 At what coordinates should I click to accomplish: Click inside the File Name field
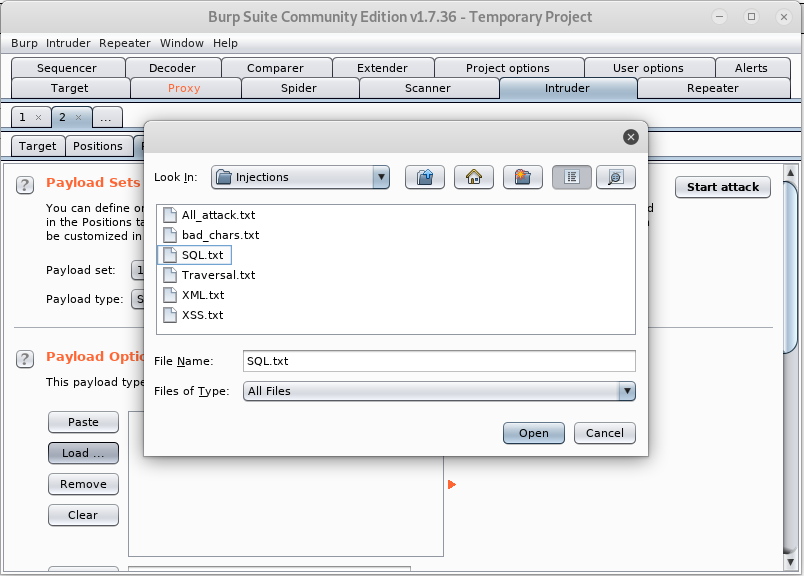point(440,361)
